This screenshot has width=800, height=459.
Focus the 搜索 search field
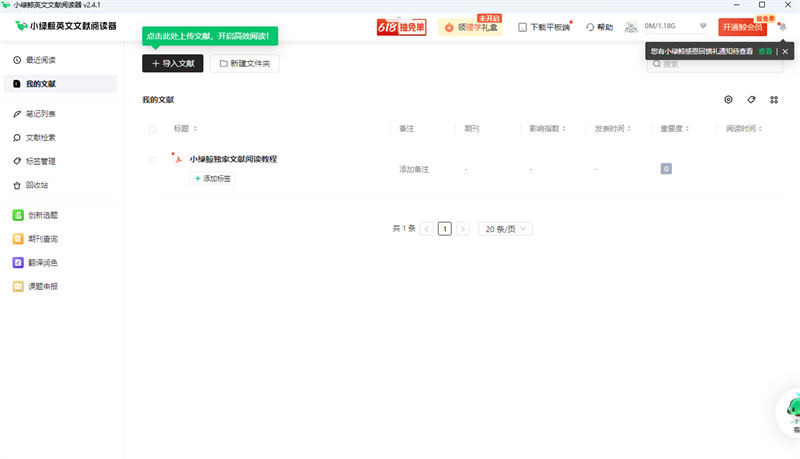(714, 64)
